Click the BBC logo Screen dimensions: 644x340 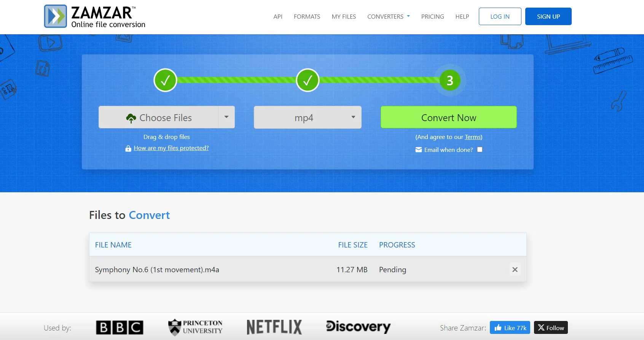pyautogui.click(x=120, y=327)
